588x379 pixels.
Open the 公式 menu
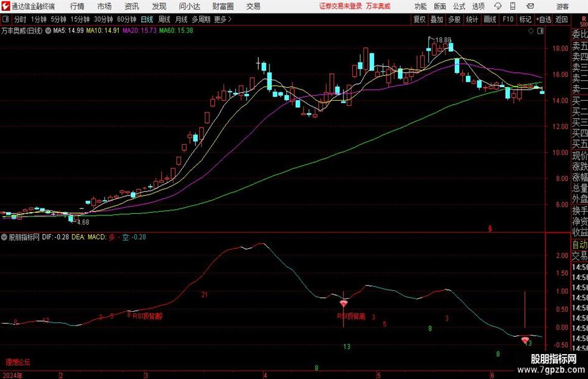(x=459, y=6)
